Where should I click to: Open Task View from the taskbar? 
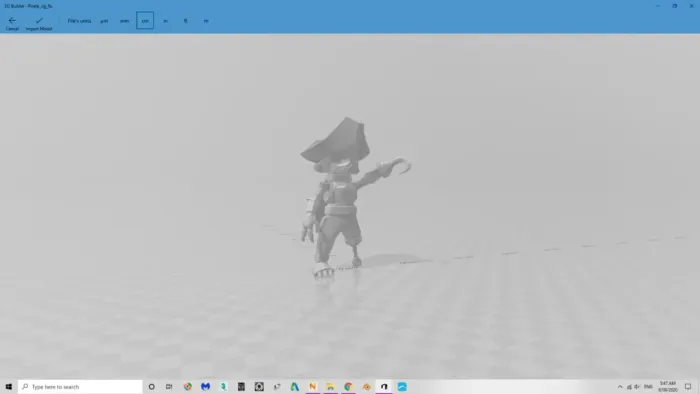coord(169,387)
